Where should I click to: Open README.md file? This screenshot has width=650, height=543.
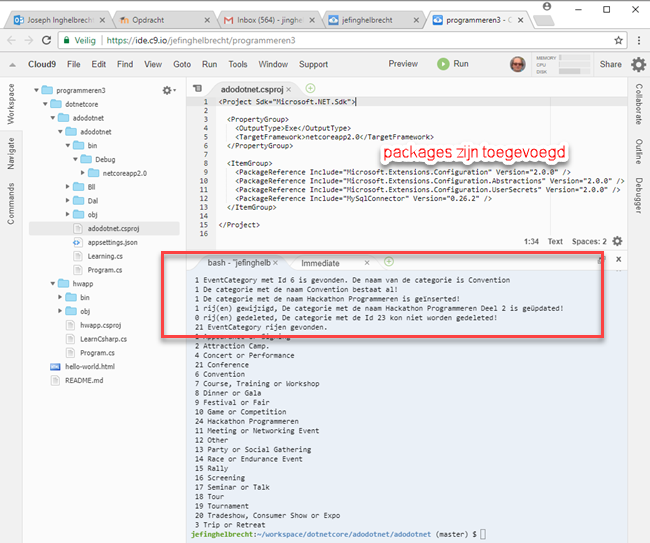(x=84, y=381)
